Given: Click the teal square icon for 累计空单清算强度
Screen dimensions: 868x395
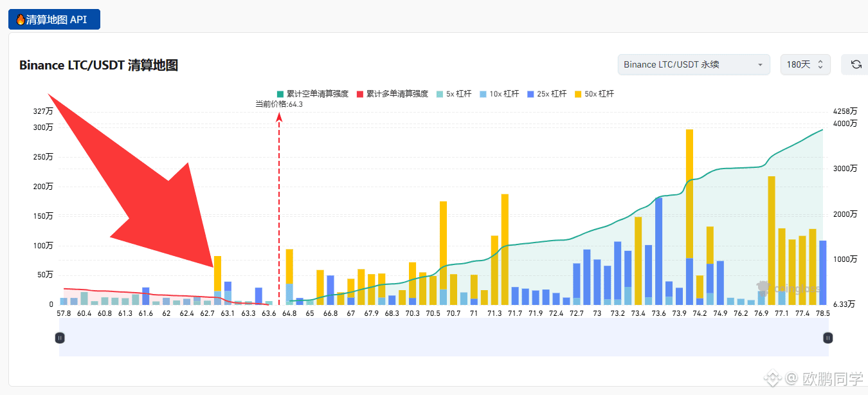Looking at the screenshot, I should [280, 93].
